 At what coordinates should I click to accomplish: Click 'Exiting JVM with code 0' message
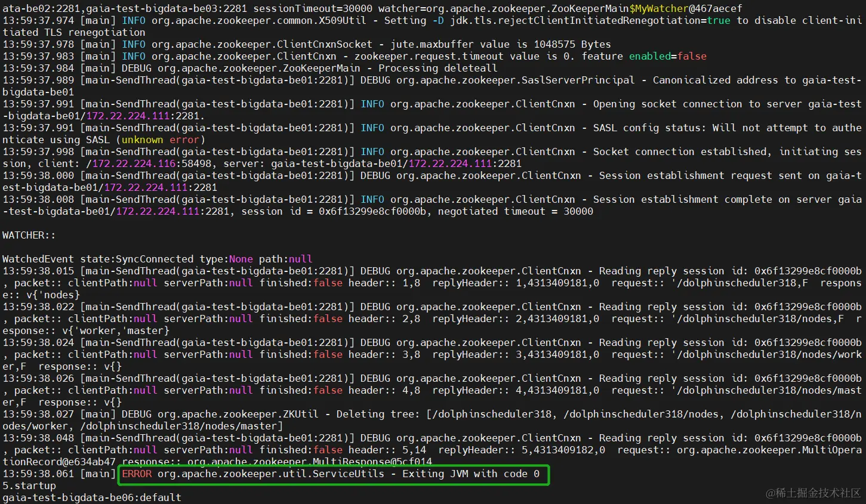tap(471, 474)
